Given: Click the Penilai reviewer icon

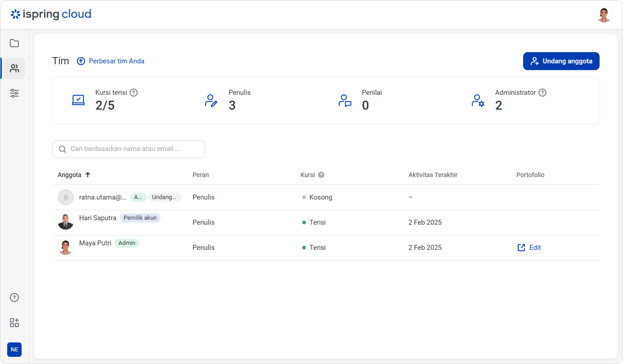Looking at the screenshot, I should pyautogui.click(x=345, y=100).
